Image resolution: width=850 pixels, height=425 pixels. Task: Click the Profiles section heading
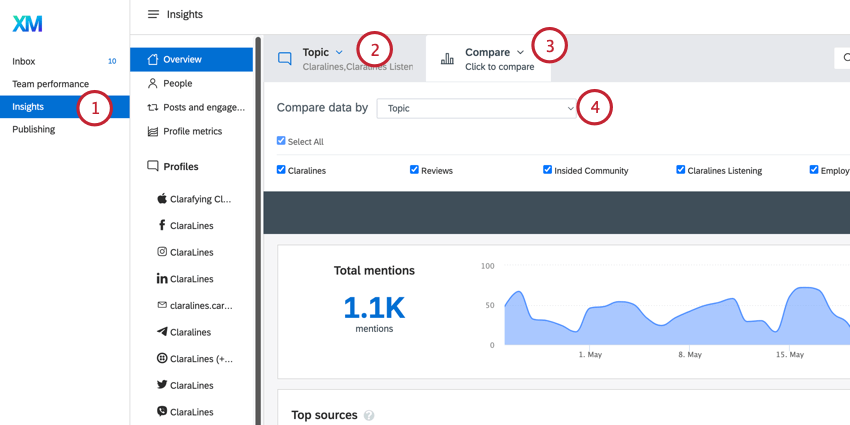tap(181, 166)
